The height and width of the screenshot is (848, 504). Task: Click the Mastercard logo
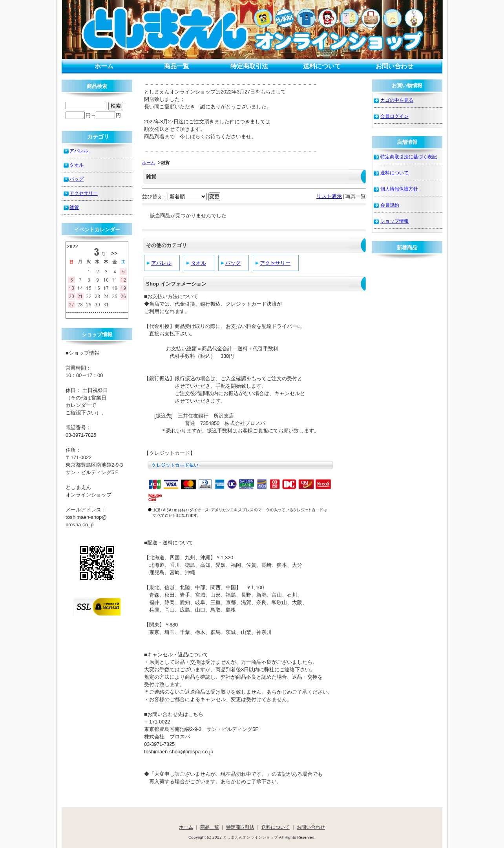pyautogui.click(x=188, y=484)
